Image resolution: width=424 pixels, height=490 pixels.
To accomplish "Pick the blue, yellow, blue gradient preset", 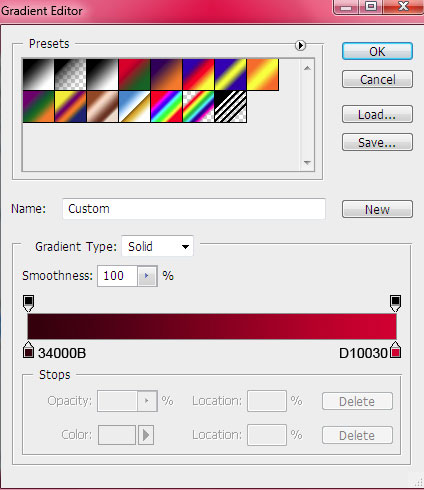I will [x=230, y=74].
